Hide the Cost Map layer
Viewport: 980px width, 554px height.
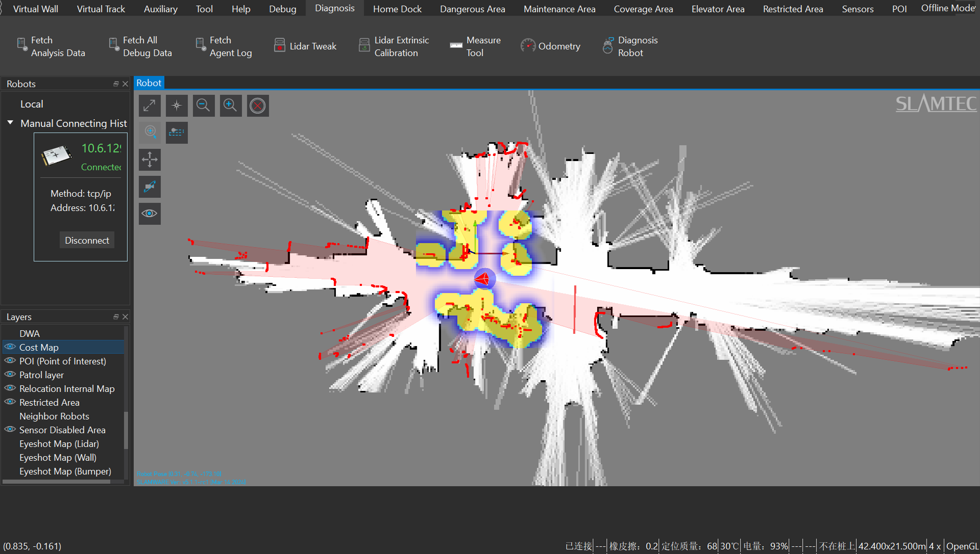[x=10, y=347]
